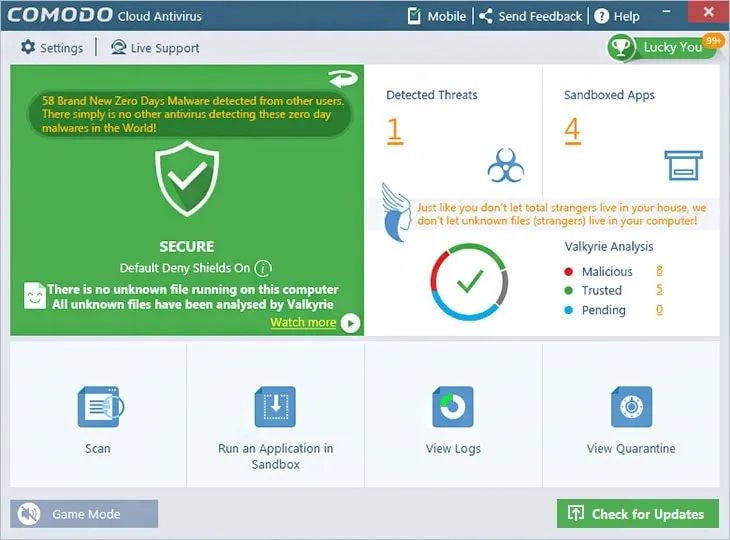Open the Sandboxed Apps count 4
730x540 pixels.
coord(573,130)
